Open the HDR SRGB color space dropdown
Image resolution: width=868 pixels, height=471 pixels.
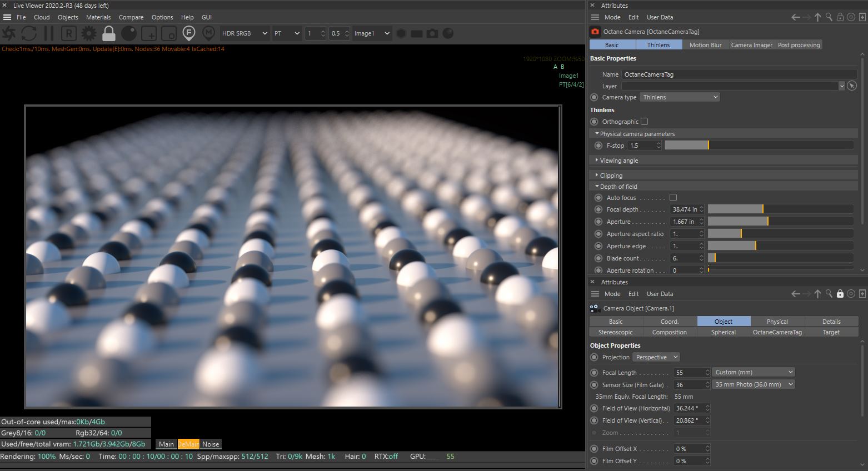245,33
